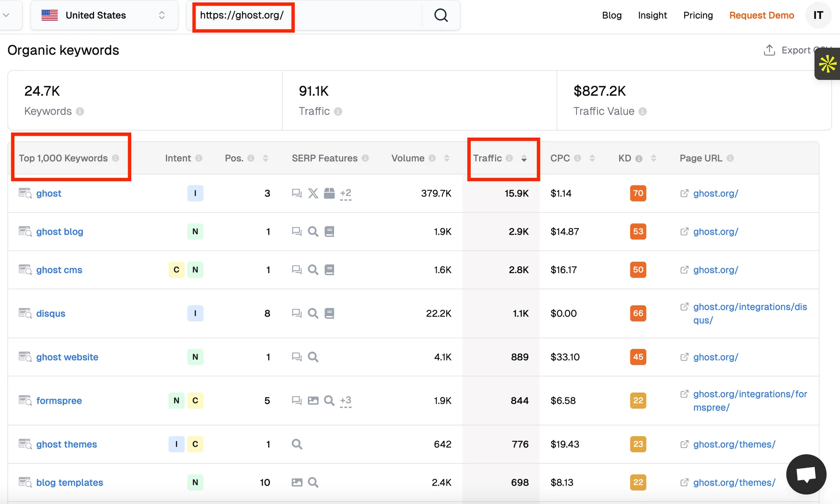
Task: Click the People Also Ask icon for 'ghost blog'
Action: pos(297,232)
